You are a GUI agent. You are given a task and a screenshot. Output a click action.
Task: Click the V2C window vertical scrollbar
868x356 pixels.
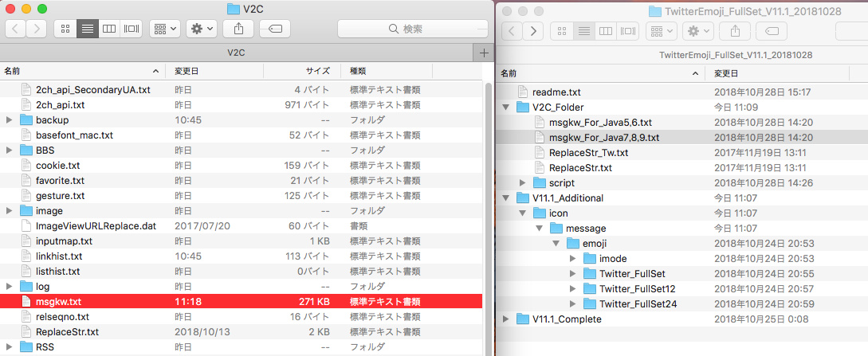coord(488,218)
